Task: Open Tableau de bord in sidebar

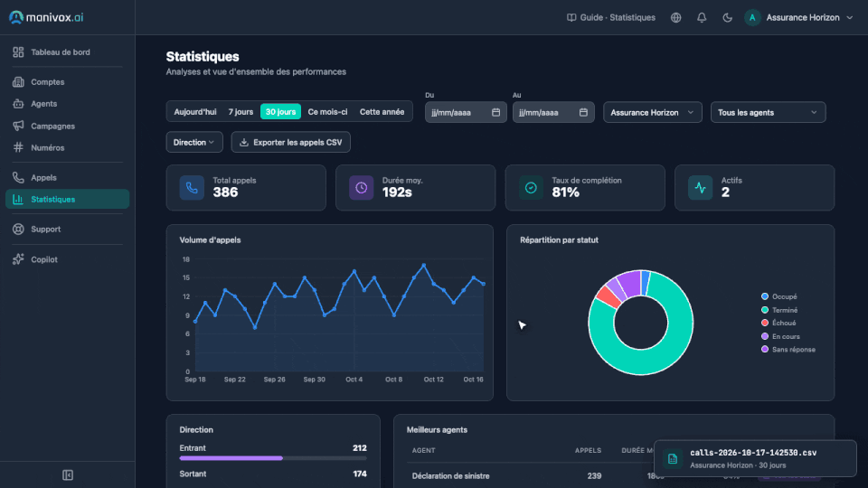Action: click(x=67, y=52)
